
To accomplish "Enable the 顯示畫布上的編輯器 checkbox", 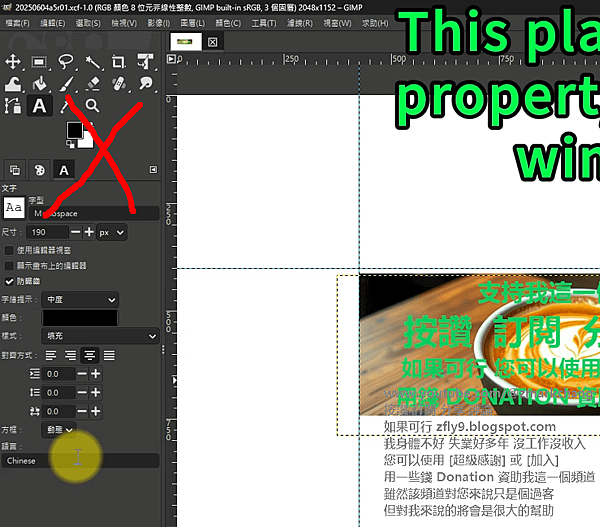I will pyautogui.click(x=9, y=266).
